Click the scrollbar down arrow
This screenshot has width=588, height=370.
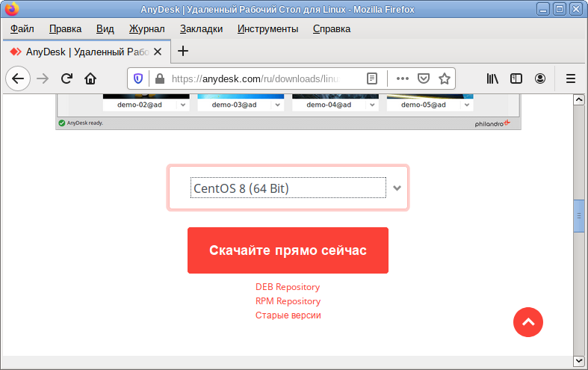[x=579, y=361]
